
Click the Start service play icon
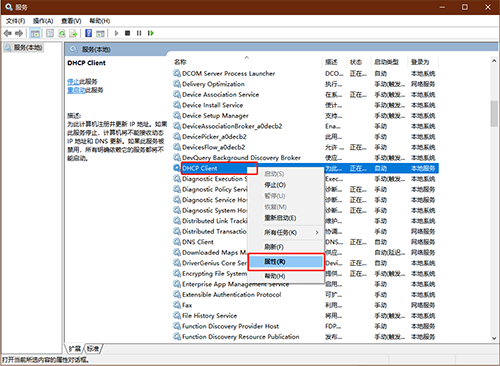pos(116,33)
